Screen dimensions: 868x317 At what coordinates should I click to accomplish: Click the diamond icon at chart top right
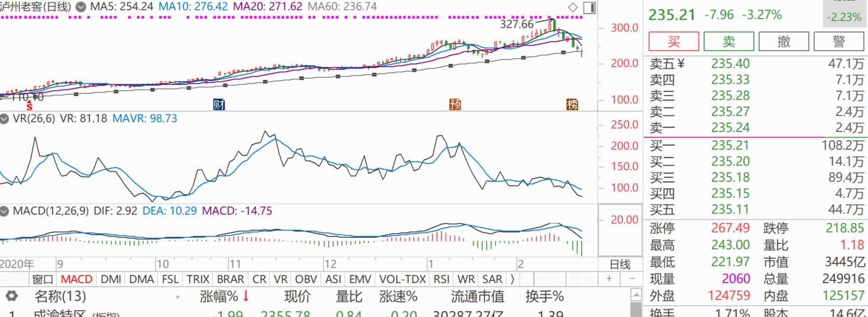tap(572, 7)
